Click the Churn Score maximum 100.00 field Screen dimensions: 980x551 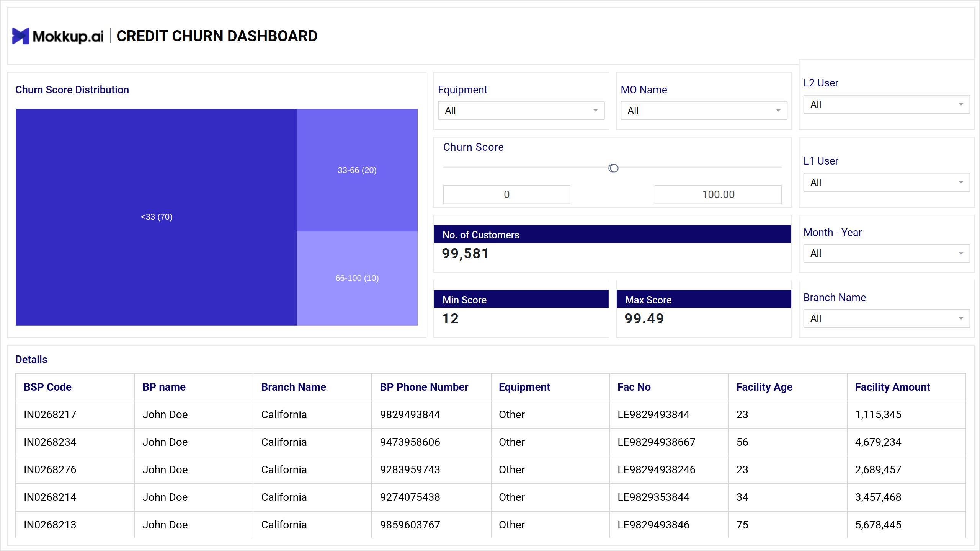click(718, 194)
